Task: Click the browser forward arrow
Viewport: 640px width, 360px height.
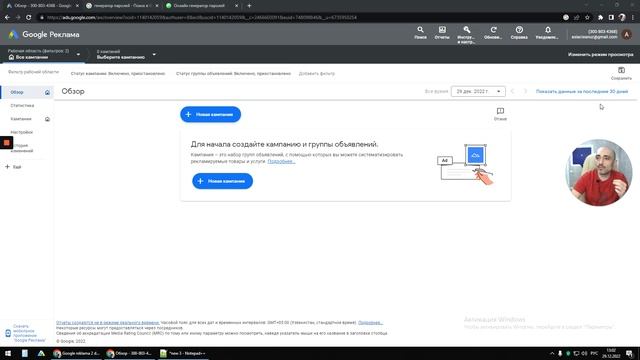Action: pos(18,18)
